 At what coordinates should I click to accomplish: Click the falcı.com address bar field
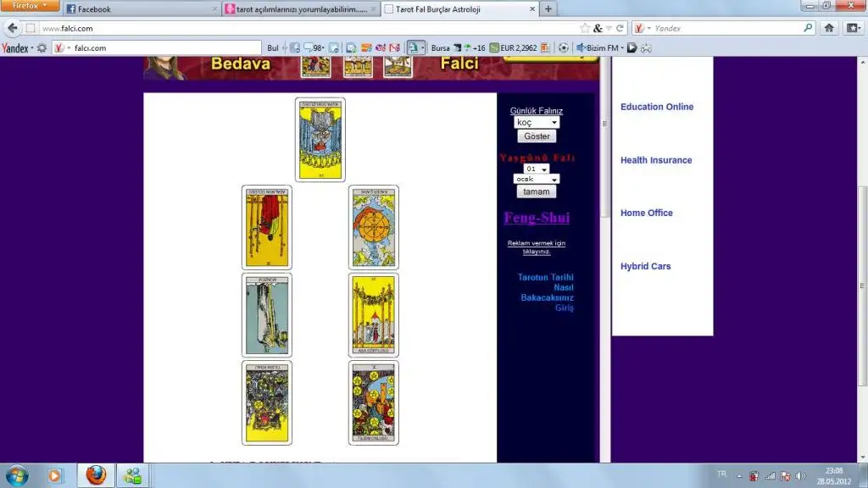pyautogui.click(x=297, y=28)
